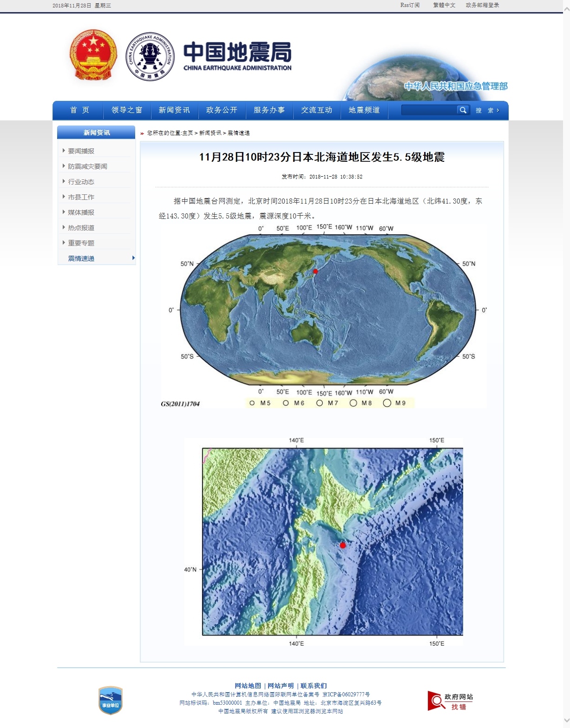The image size is (570, 728).
Task: Click the 主页 breadcrumb link
Action: [x=187, y=133]
